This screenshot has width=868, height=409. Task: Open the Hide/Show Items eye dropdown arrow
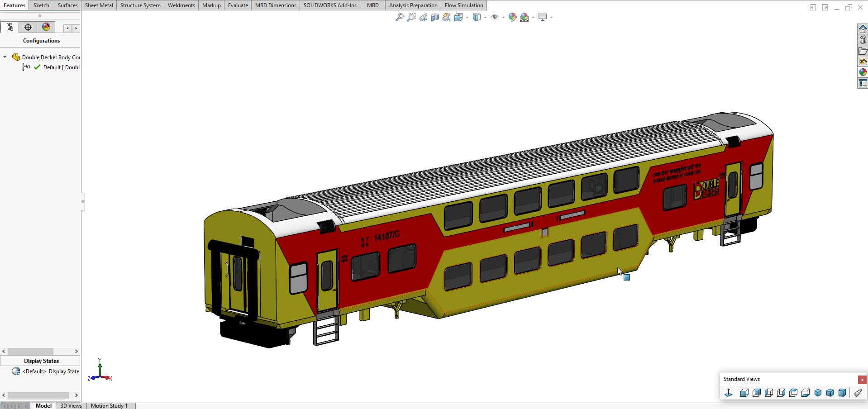[503, 18]
